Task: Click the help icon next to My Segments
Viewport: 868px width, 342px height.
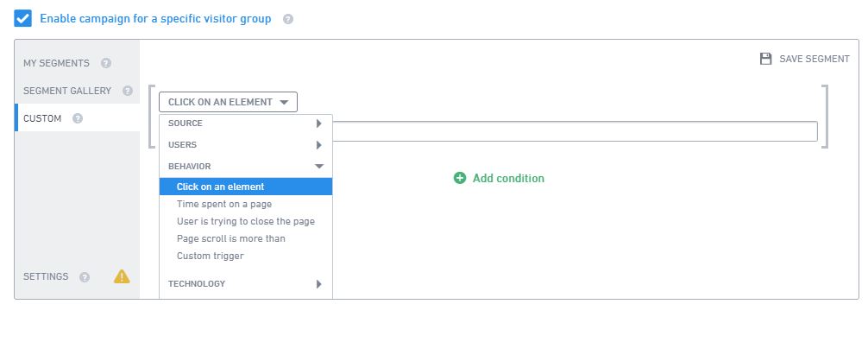Action: (106, 63)
